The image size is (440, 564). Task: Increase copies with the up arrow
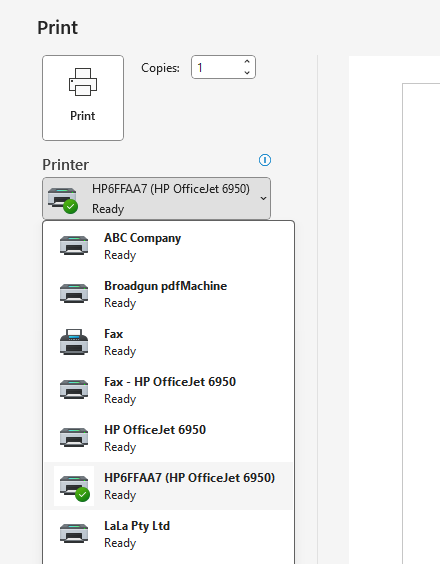[x=247, y=62]
